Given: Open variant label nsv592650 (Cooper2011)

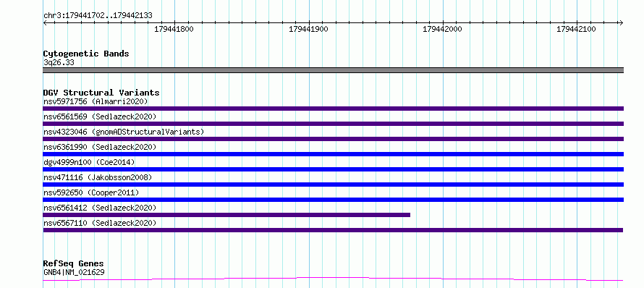Looking at the screenshot, I should (x=91, y=192).
